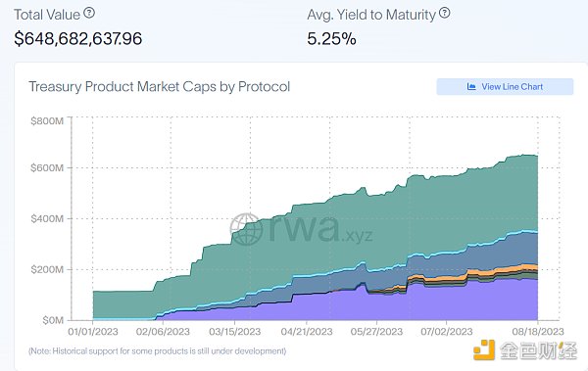The height and width of the screenshot is (371, 588).
Task: Click the Avg. Yield to Maturity help icon
Action: 444,14
